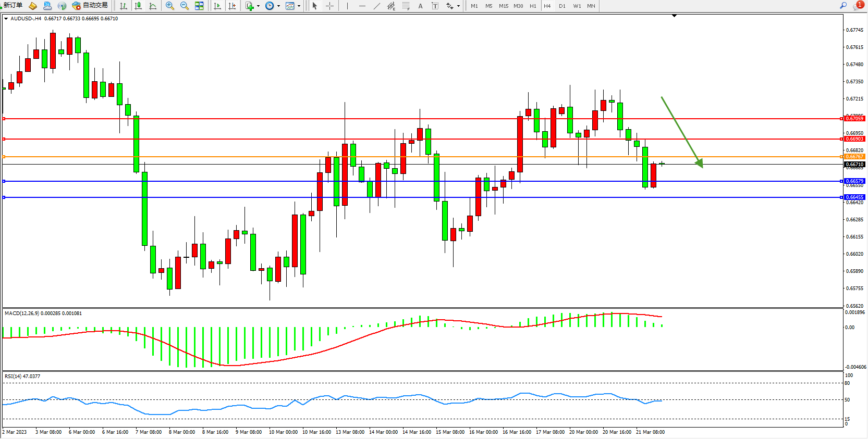
Task: Click the green arrow drawn on chart
Action: (681, 131)
